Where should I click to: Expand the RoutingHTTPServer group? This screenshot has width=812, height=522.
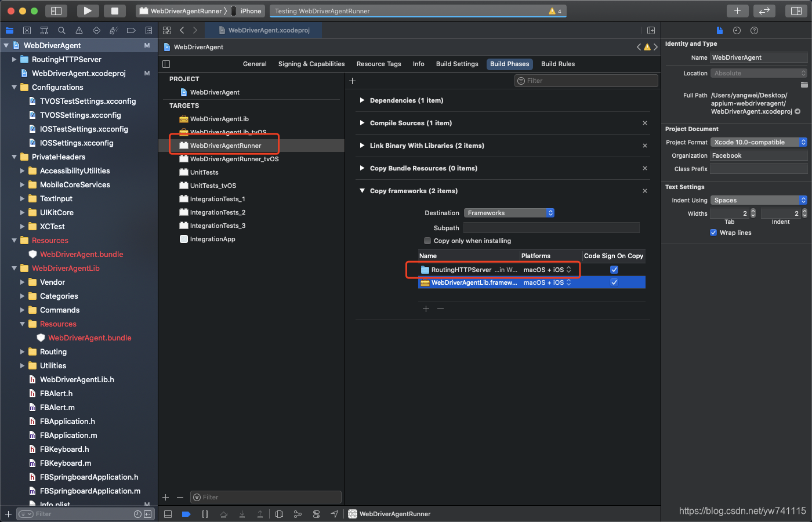tap(14, 59)
